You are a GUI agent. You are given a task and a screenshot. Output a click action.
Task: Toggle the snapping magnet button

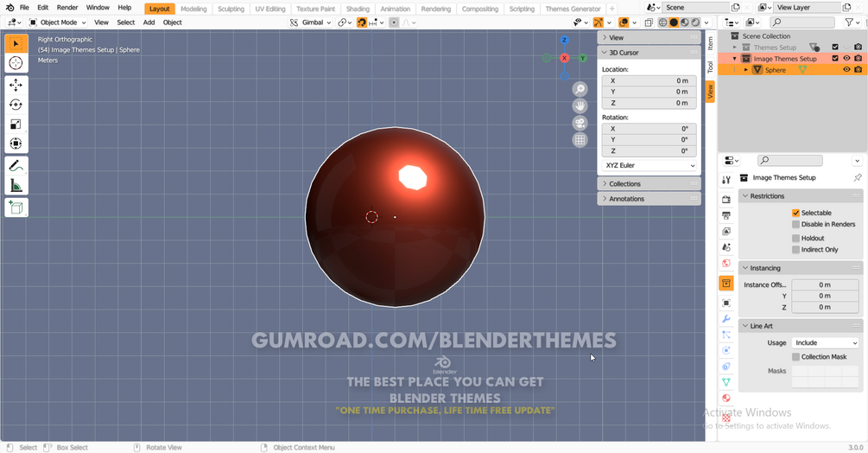[x=362, y=22]
